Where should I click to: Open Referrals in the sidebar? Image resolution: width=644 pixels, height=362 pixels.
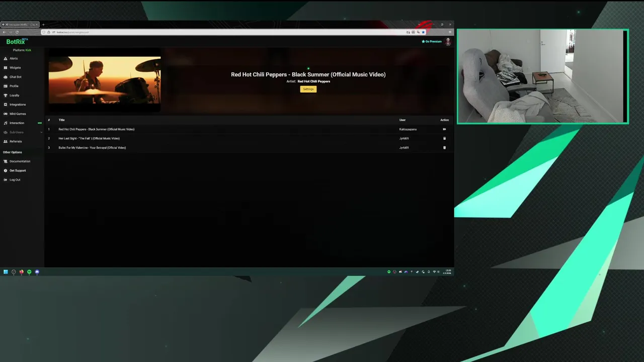[16, 141]
